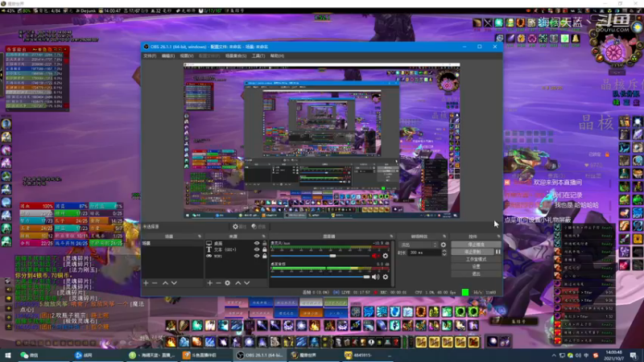Viewport: 644px width, 362px height.
Task: Move the selected scene down
Action: (x=174, y=283)
